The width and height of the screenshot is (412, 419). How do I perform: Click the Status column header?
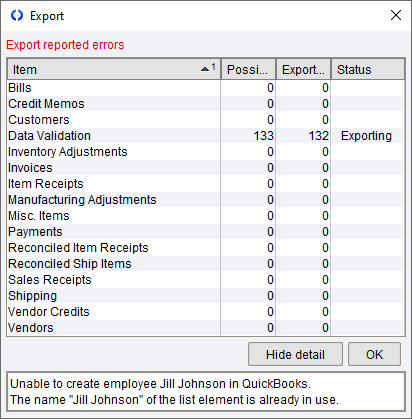(368, 69)
